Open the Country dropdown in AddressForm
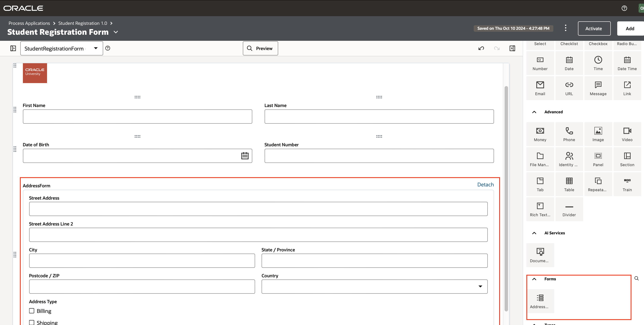This screenshot has height=325, width=644. click(480, 287)
